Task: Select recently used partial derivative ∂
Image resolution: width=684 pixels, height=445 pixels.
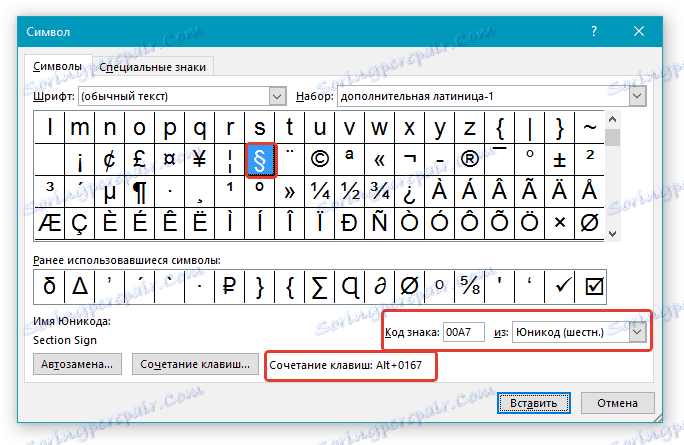Action: (x=380, y=287)
